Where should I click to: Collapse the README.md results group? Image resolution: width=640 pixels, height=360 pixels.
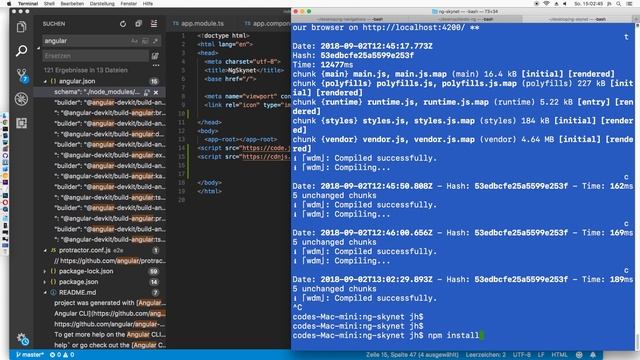tap(45, 293)
